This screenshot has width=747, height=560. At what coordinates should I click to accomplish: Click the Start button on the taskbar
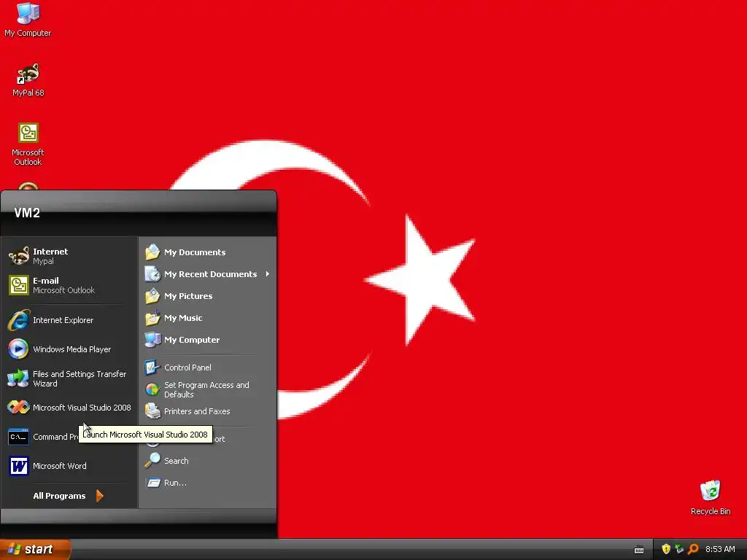(35, 549)
